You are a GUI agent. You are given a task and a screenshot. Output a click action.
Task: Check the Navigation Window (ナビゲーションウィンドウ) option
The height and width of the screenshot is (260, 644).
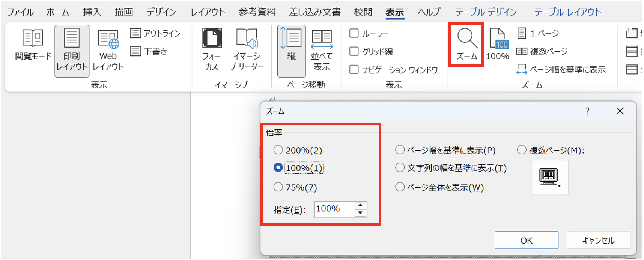tap(354, 69)
